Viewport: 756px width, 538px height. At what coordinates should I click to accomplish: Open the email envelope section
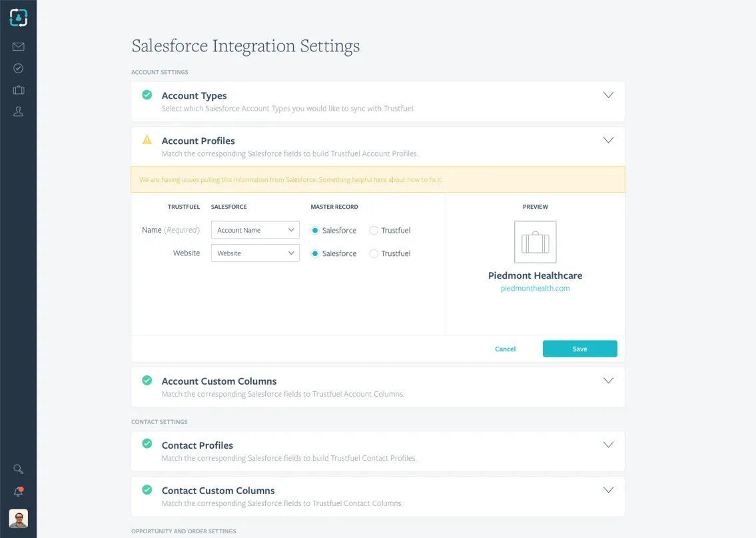[x=18, y=47]
